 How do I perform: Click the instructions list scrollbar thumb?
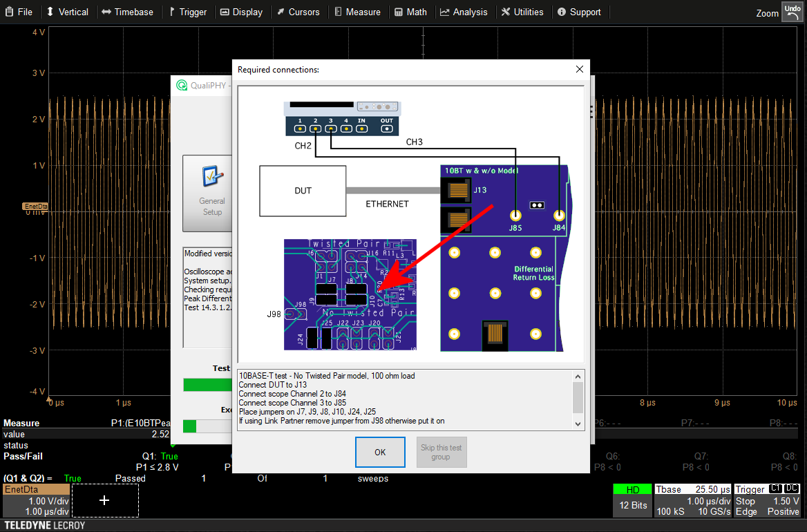(x=578, y=397)
